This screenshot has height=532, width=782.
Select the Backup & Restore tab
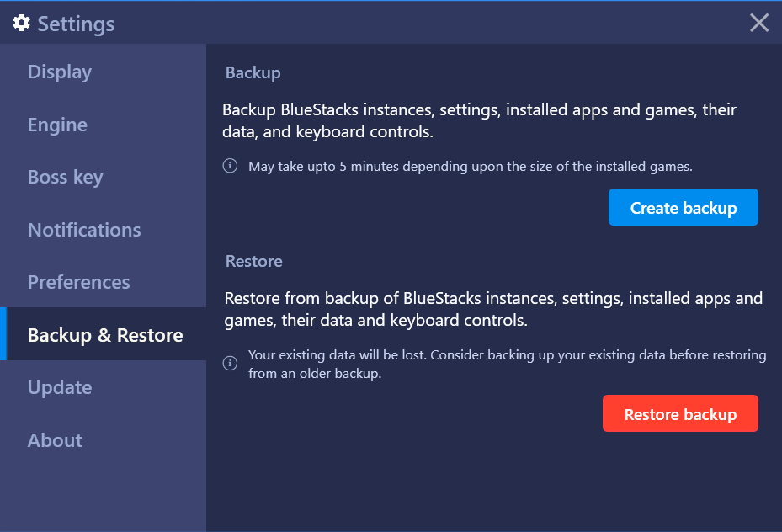[103, 334]
